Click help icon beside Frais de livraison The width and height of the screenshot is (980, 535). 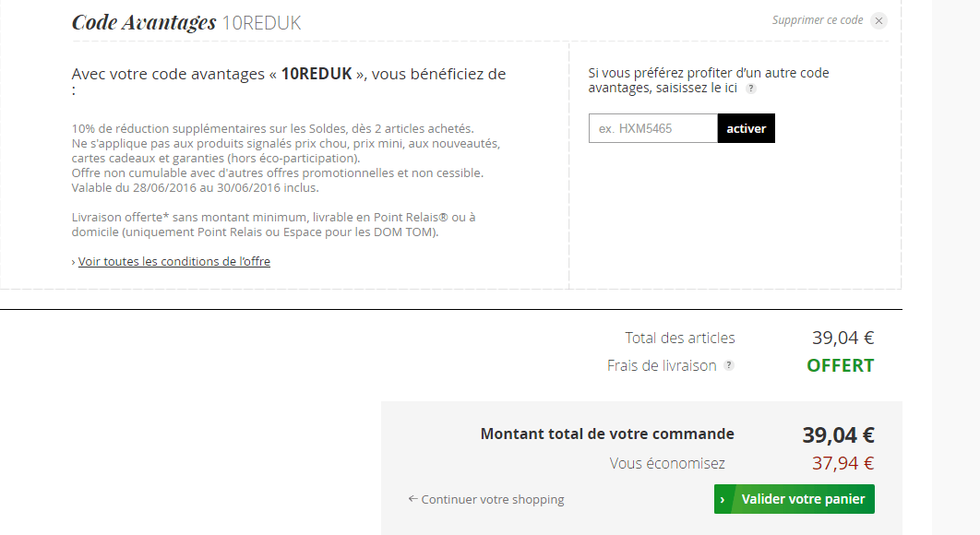coord(729,365)
